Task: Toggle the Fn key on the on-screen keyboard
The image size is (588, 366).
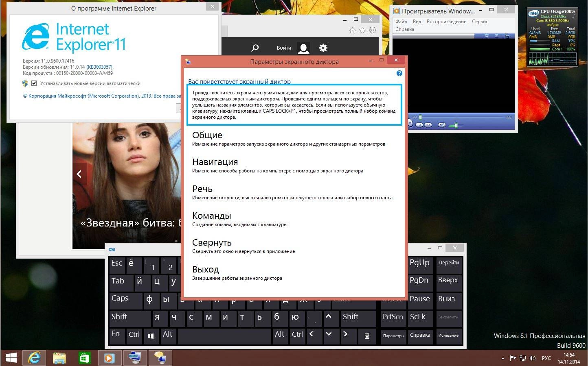Action: 116,336
